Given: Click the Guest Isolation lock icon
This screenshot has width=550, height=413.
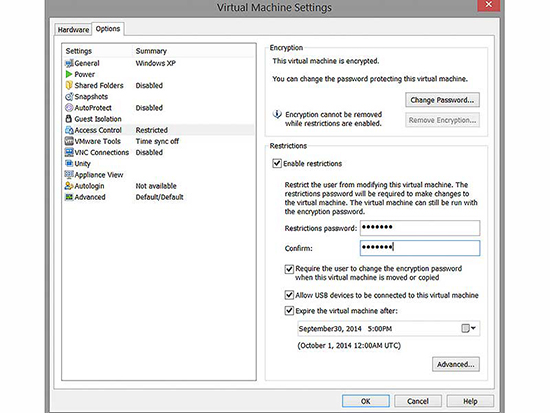Looking at the screenshot, I should pyautogui.click(x=69, y=119).
